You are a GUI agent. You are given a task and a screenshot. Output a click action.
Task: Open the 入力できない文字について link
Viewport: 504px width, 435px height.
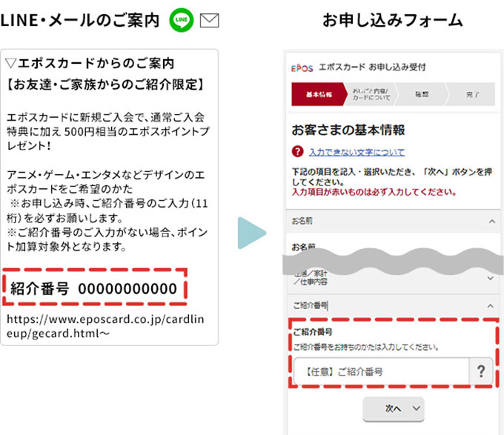[x=357, y=152]
